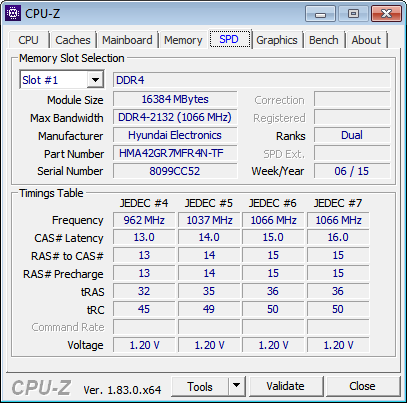Click tRAS value 32
This screenshot has height=403, width=407.
(144, 291)
